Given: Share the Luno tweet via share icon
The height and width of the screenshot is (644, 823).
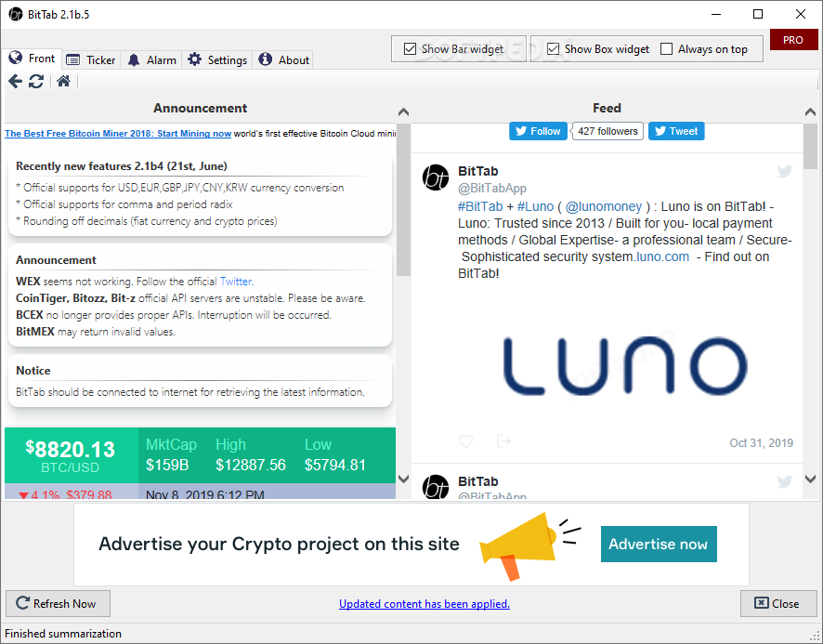Looking at the screenshot, I should pos(503,440).
